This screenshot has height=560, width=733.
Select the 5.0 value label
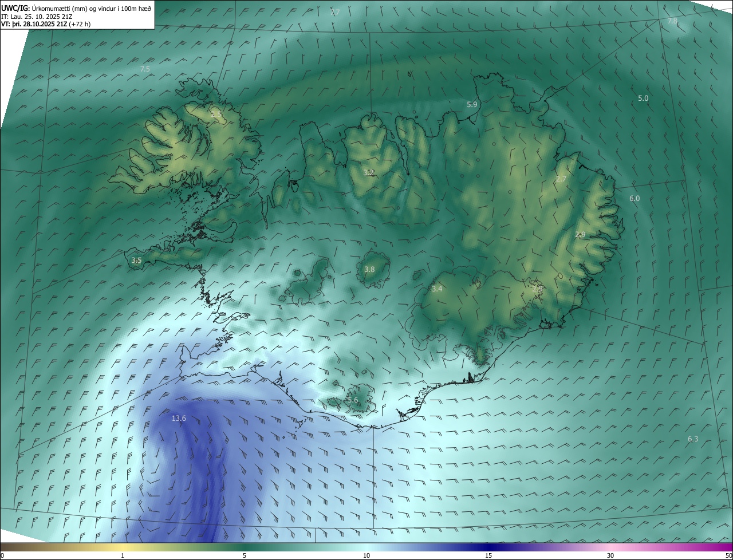[643, 98]
